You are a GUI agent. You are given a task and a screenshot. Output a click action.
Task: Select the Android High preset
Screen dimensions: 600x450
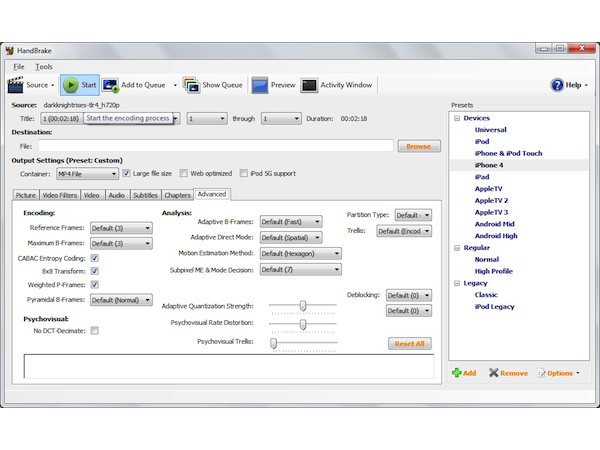[496, 236]
